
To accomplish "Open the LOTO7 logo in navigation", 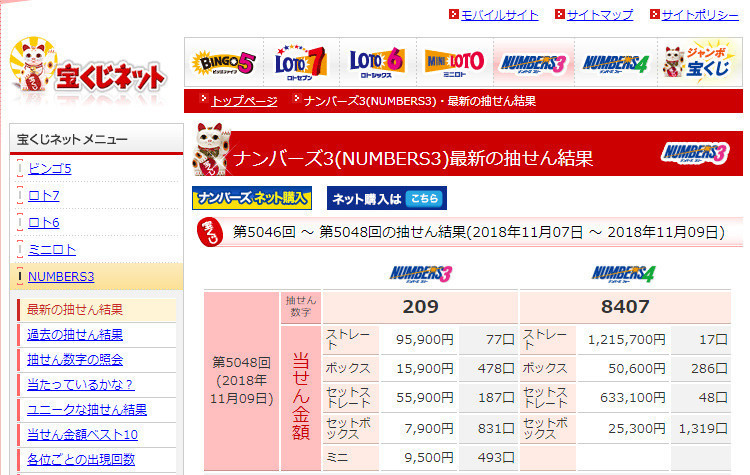I will [300, 63].
